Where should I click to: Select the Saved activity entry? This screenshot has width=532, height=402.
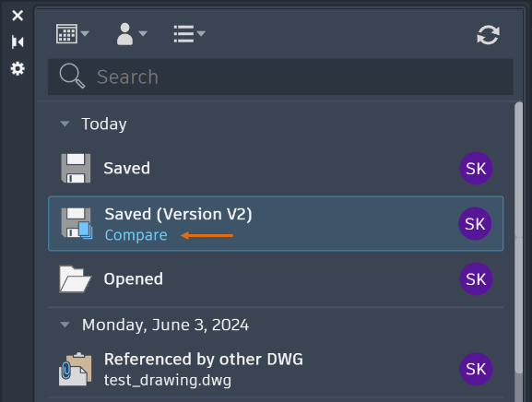pos(276,168)
